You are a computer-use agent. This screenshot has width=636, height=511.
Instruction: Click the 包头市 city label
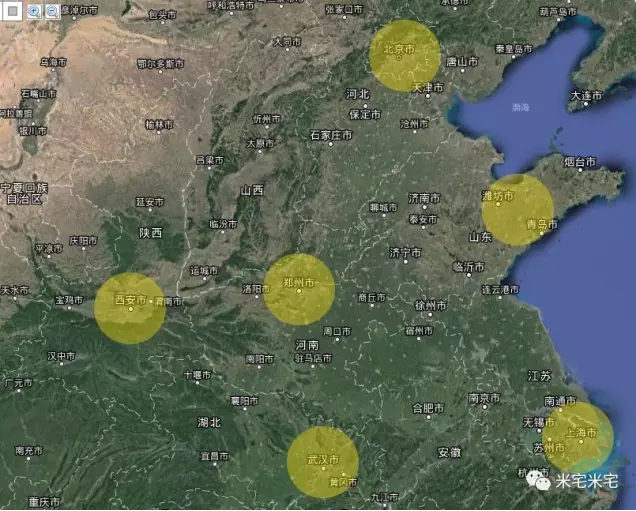pos(162,15)
